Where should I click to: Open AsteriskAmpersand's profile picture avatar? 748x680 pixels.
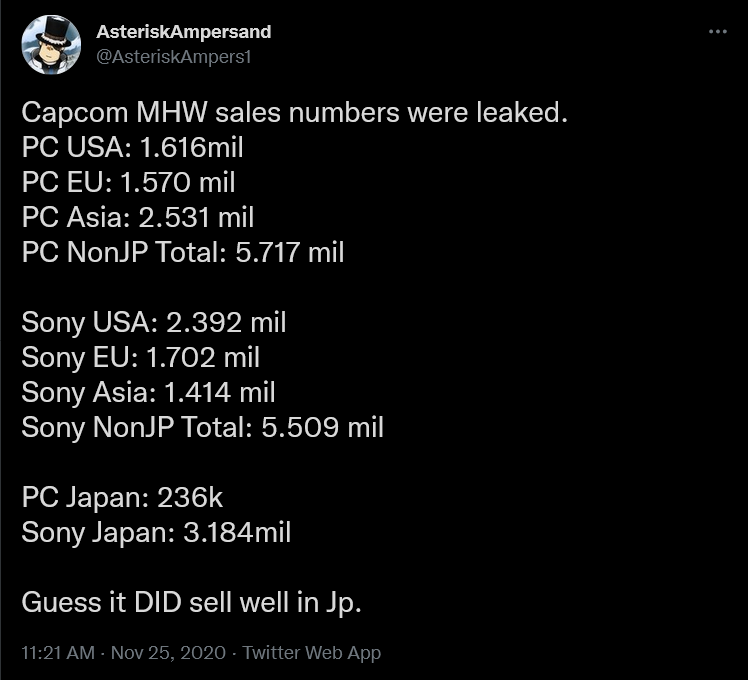51,44
